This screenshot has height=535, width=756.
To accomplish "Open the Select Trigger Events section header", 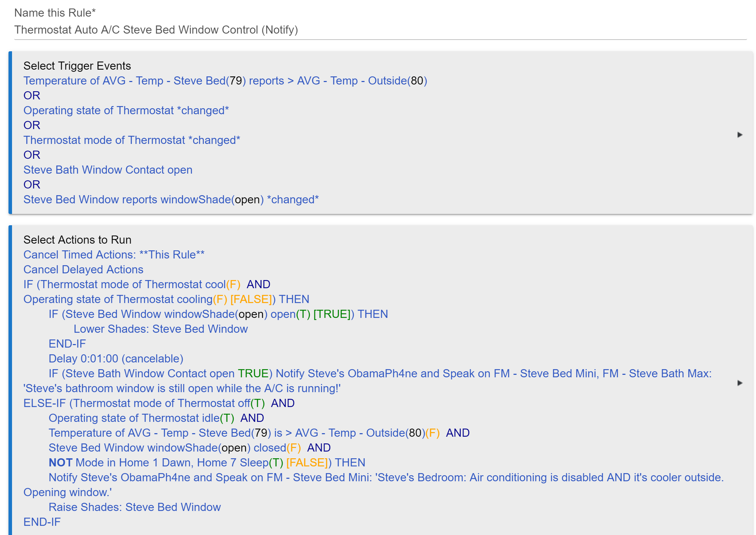I will pos(77,66).
